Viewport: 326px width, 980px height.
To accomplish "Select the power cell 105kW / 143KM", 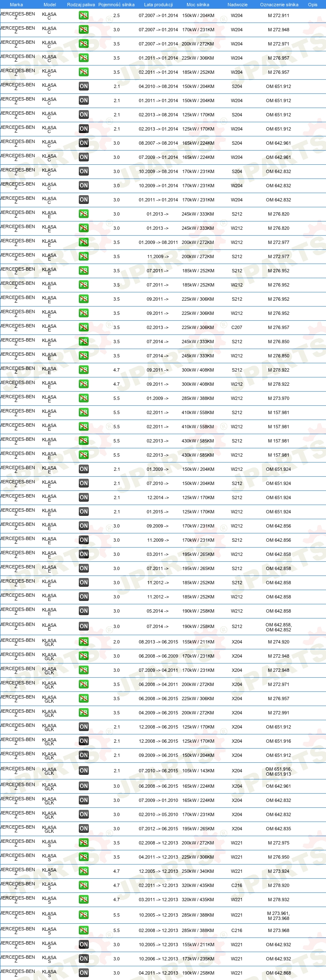I will point(198,771).
